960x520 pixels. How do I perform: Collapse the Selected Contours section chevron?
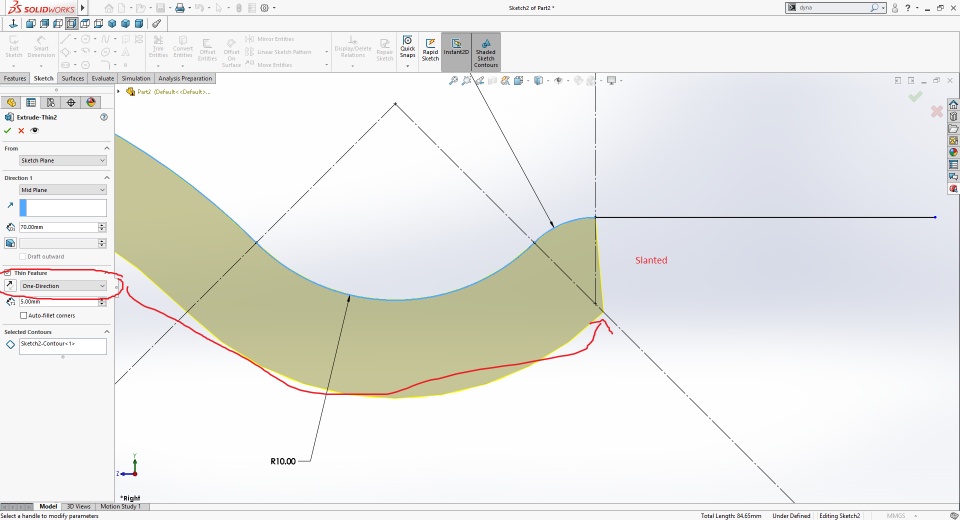[x=107, y=331]
